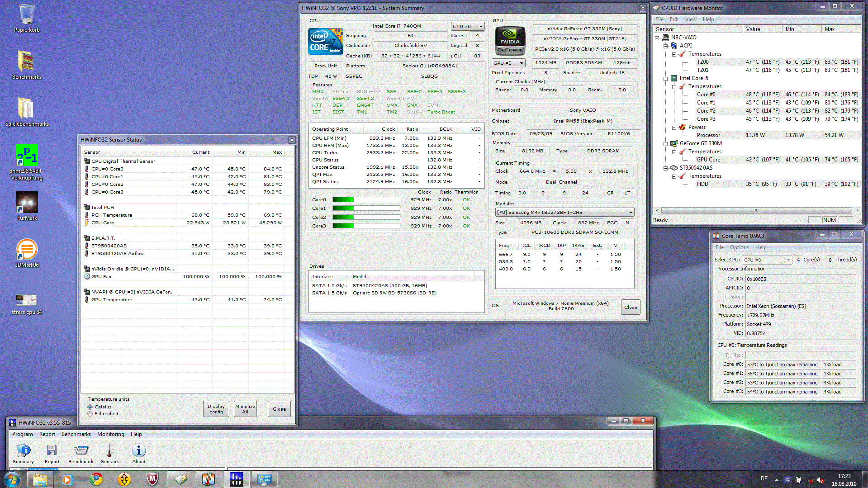Open Windows Explorer from the taskbar
This screenshot has height=488, width=868.
[40, 479]
